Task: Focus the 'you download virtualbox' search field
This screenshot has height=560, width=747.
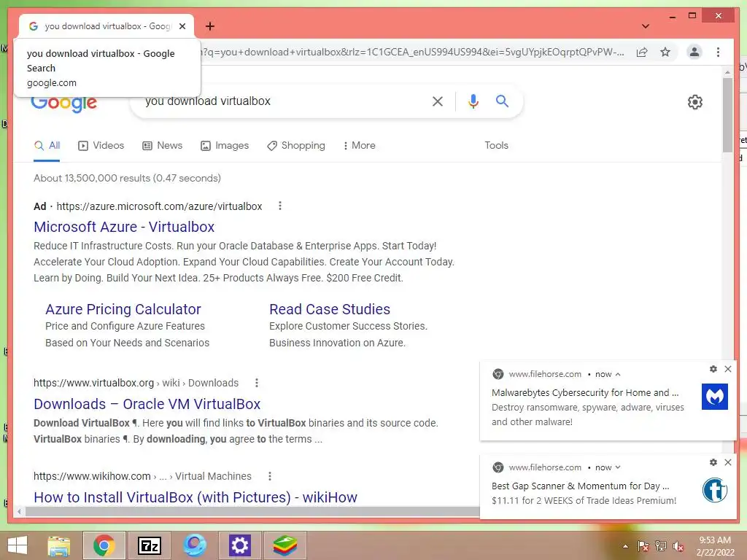Action: (x=286, y=101)
